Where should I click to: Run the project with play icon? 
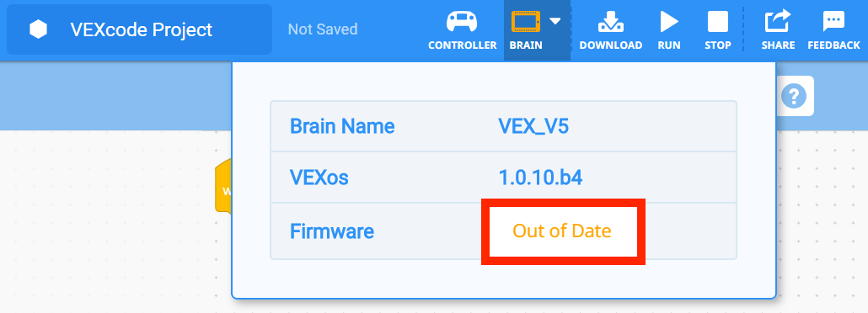coord(669,22)
